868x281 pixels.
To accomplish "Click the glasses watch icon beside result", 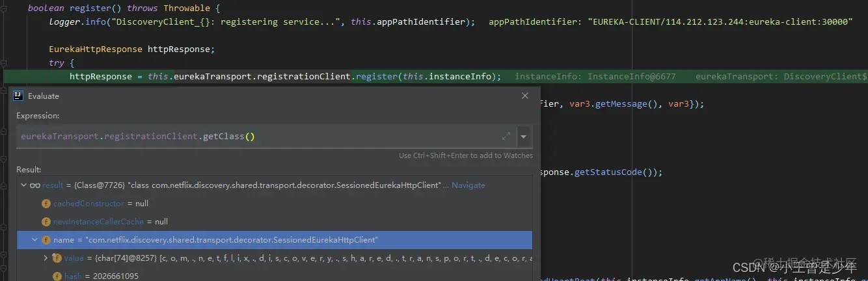I will click(x=36, y=185).
